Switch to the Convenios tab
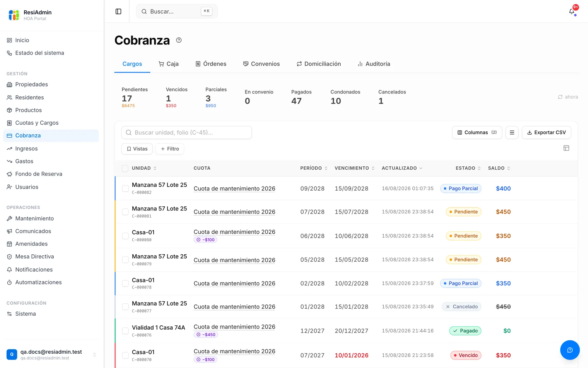The width and height of the screenshot is (588, 368). [261, 64]
